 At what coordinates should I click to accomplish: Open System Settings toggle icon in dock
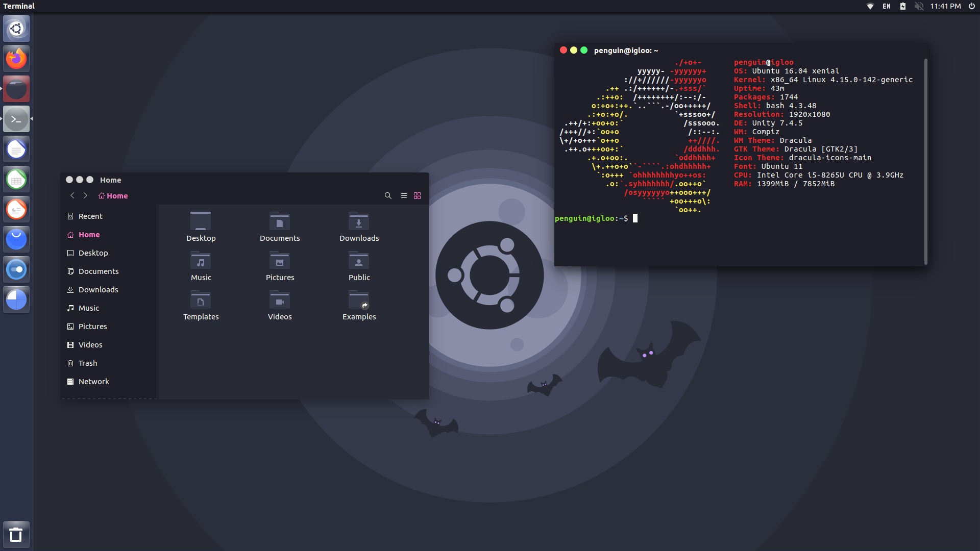click(16, 269)
